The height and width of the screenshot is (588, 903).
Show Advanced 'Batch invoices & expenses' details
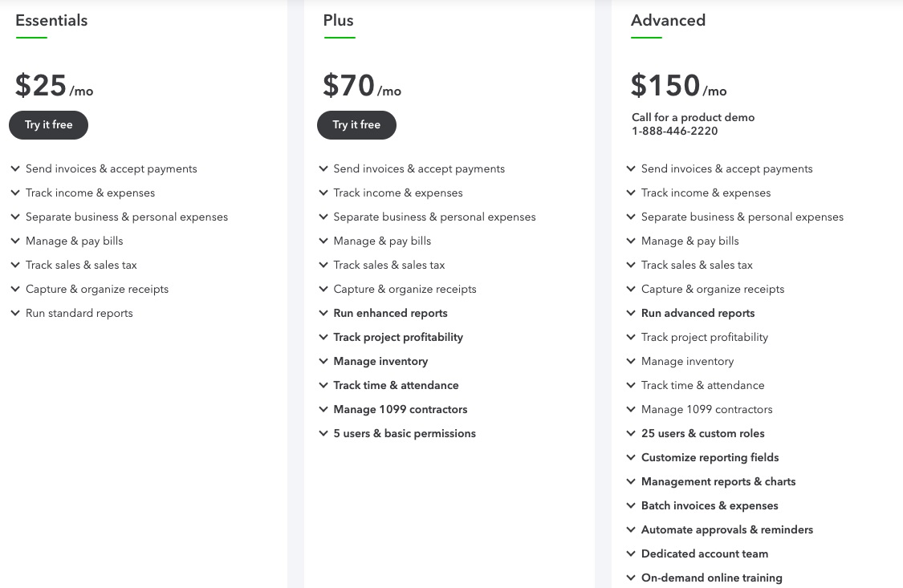tap(710, 506)
